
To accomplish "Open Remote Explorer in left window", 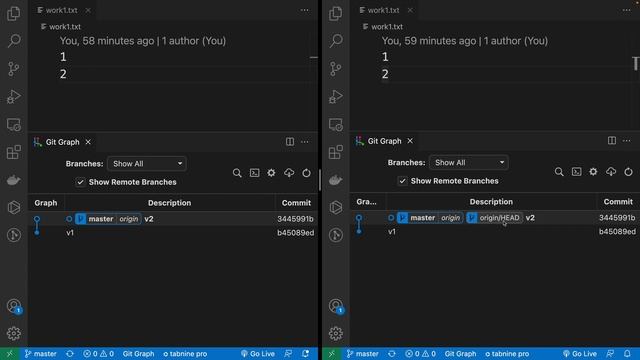I will [x=14, y=124].
